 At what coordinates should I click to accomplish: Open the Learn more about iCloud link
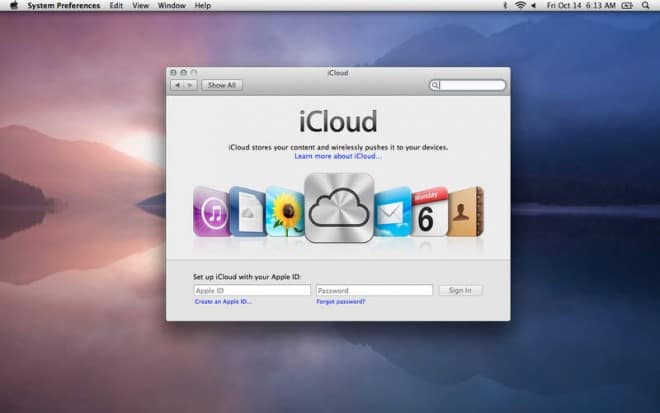(x=338, y=156)
